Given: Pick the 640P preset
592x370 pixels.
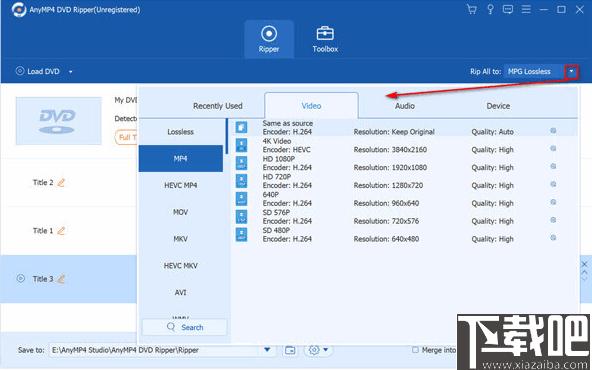Looking at the screenshot, I should [404, 199].
